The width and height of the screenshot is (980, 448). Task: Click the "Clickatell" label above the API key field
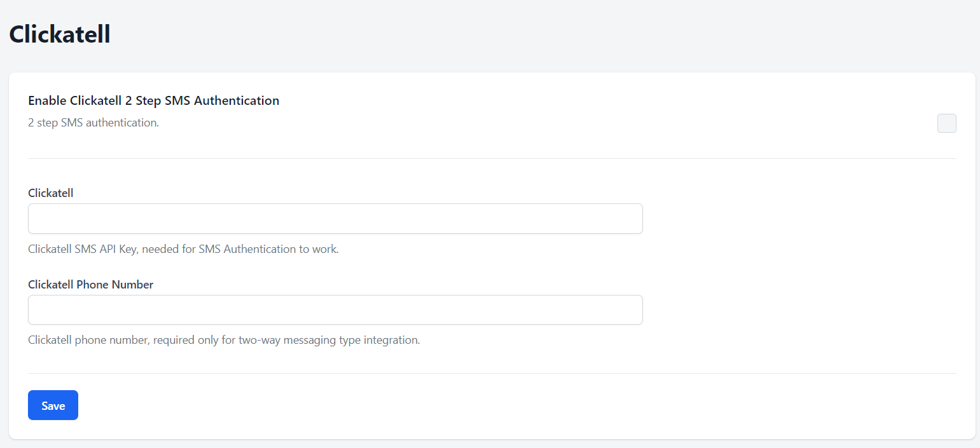pos(51,193)
